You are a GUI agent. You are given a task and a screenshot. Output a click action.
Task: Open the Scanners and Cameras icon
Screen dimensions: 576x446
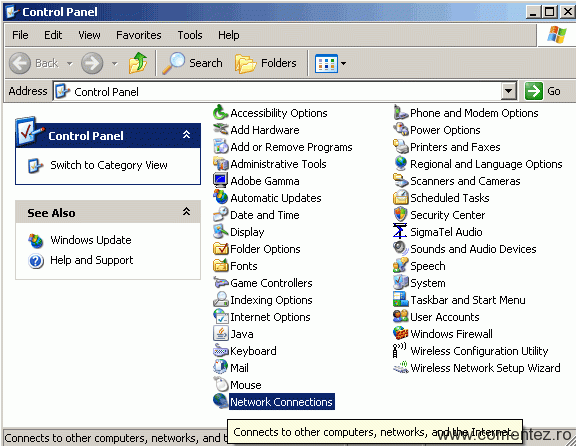400,180
